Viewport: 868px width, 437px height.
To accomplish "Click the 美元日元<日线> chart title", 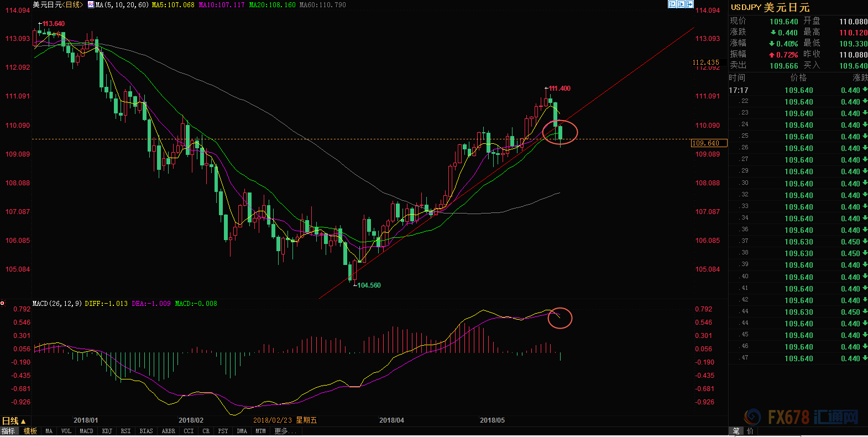I will tap(57, 5).
